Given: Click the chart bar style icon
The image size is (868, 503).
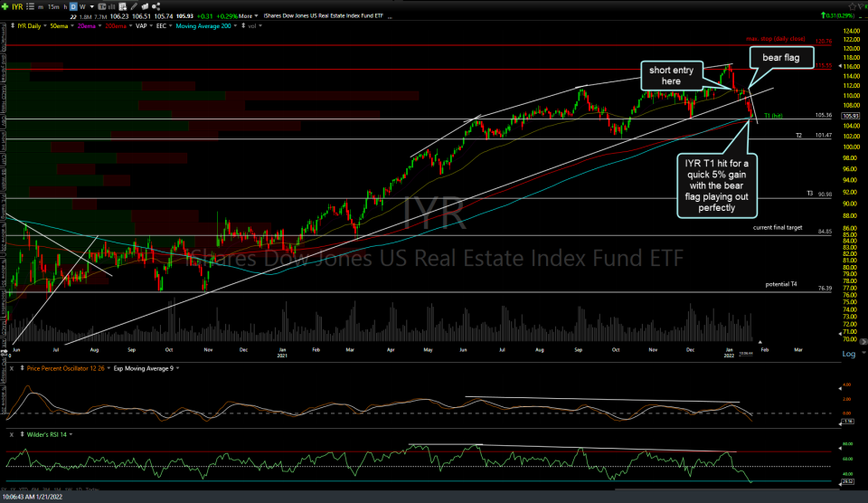Looking at the screenshot, I should point(111,6).
